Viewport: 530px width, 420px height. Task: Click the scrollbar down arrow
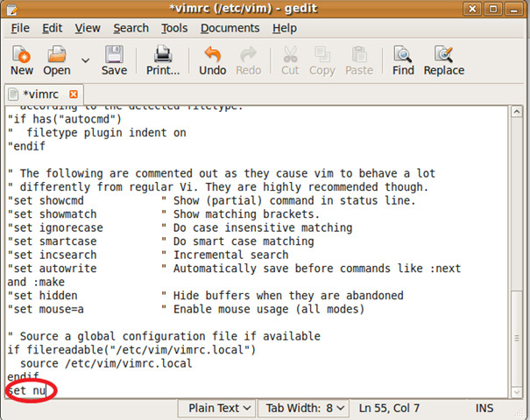click(x=517, y=392)
